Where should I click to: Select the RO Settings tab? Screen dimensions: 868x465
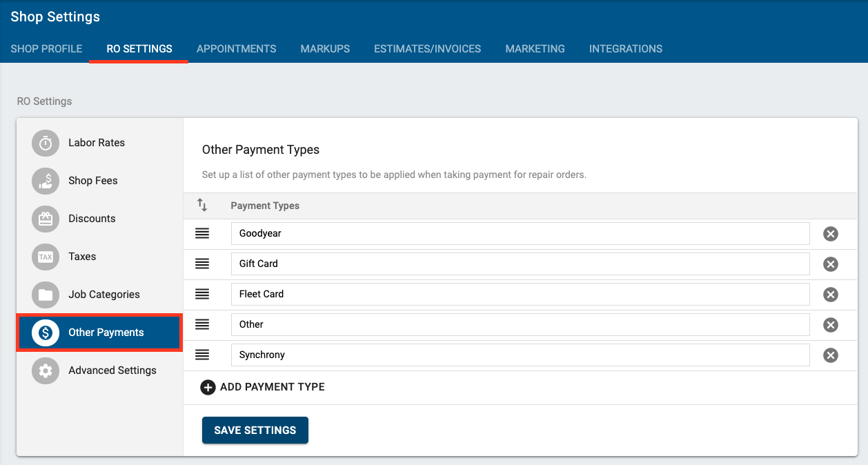click(x=139, y=49)
